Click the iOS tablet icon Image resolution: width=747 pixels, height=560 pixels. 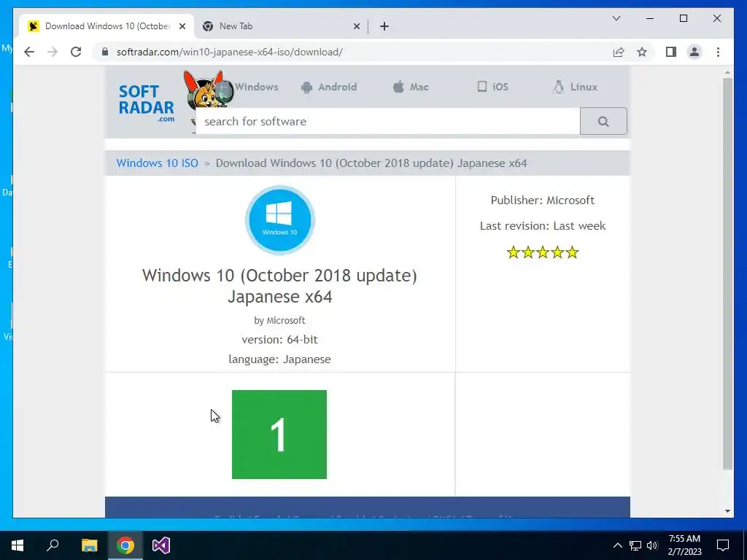tap(482, 87)
